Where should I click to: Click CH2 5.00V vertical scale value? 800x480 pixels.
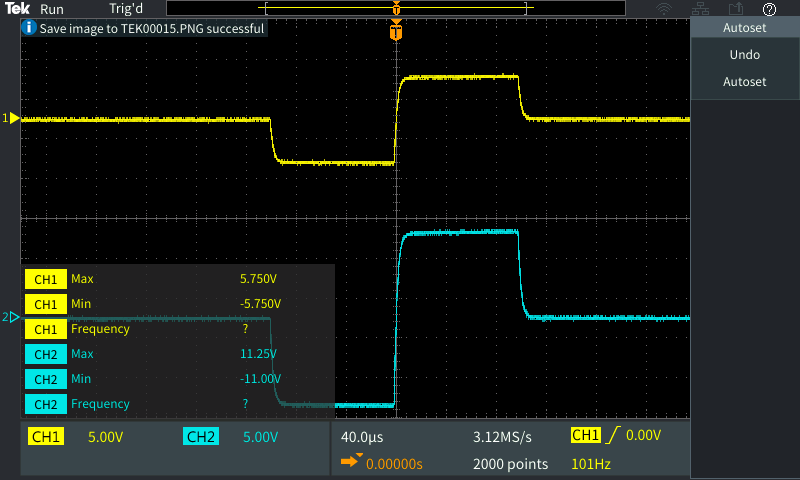[260, 437]
